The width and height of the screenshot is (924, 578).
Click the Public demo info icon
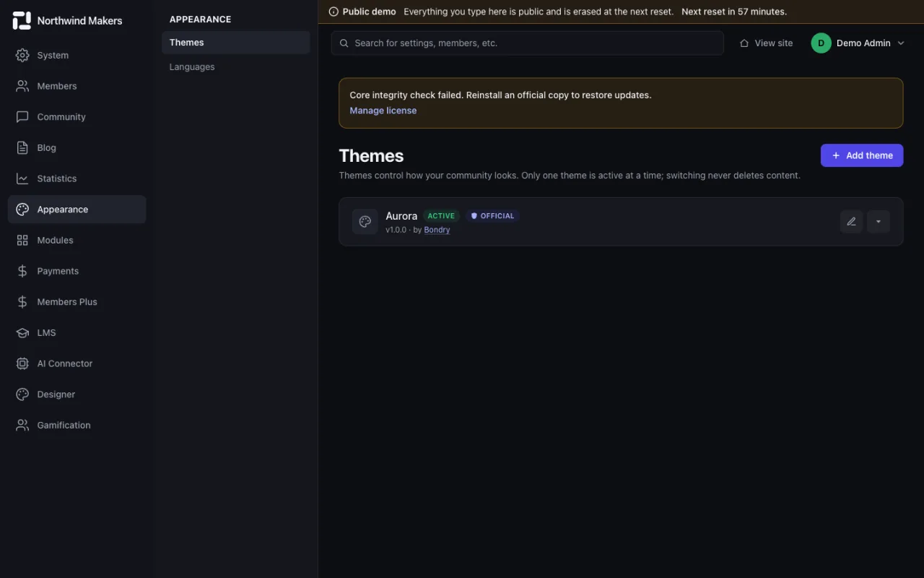(x=334, y=12)
